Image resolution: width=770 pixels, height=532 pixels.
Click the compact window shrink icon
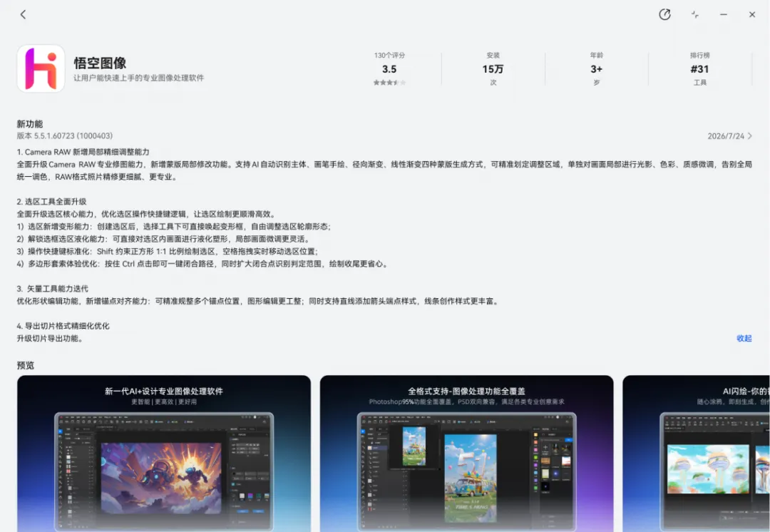pos(695,15)
